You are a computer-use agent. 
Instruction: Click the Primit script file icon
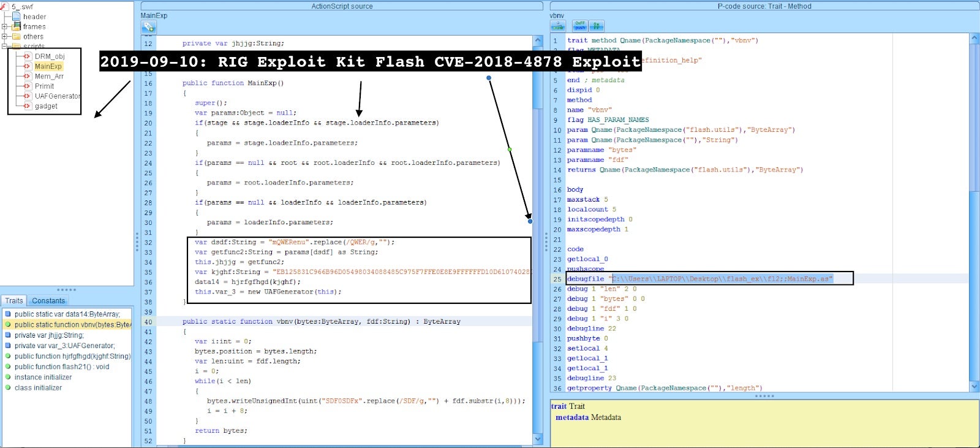[27, 86]
